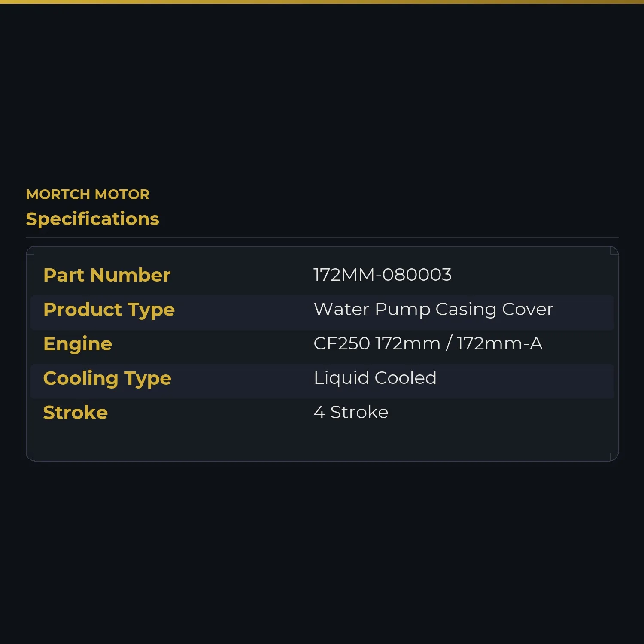
Task: Select the CF250 172mm / 172mm-A value
Action: coord(428,343)
